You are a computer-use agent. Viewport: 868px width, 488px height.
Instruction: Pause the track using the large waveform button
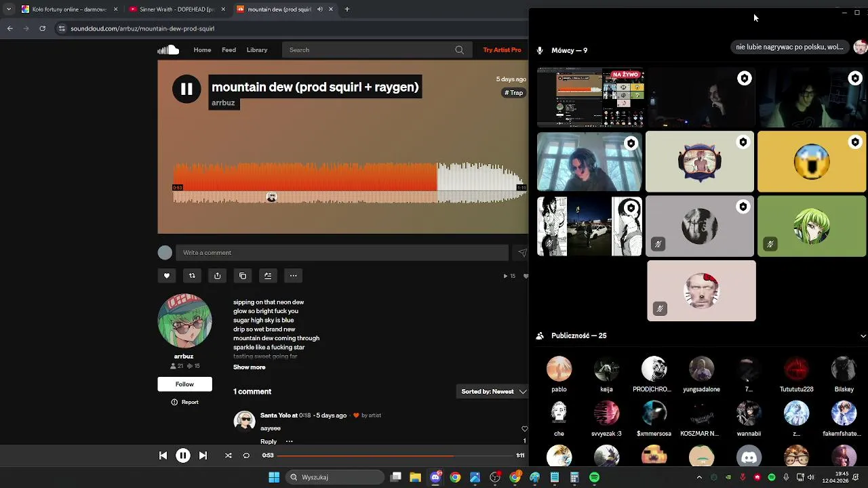point(186,89)
